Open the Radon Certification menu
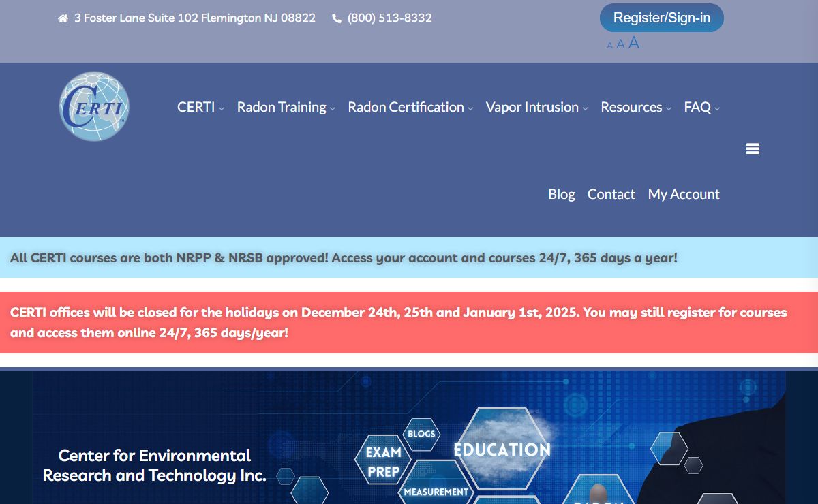The height and width of the screenshot is (504, 818). 406,107
